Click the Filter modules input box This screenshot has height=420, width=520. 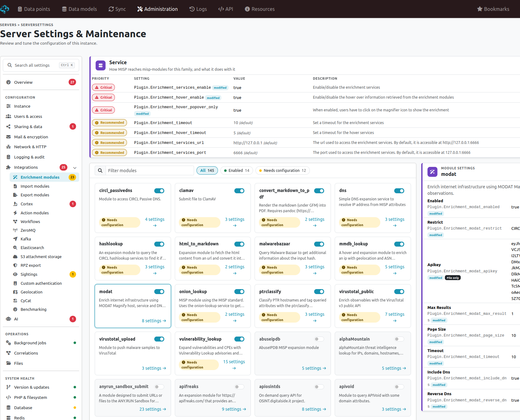[x=150, y=171]
